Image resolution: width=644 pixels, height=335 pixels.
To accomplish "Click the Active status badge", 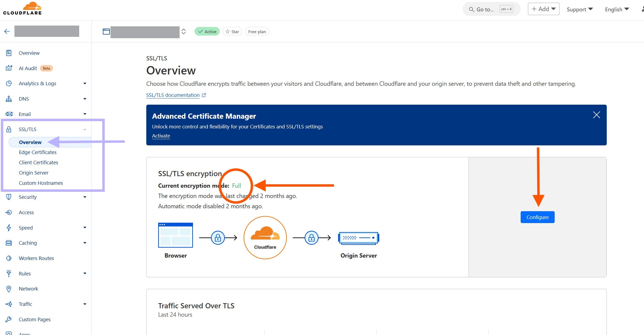I will [x=207, y=31].
